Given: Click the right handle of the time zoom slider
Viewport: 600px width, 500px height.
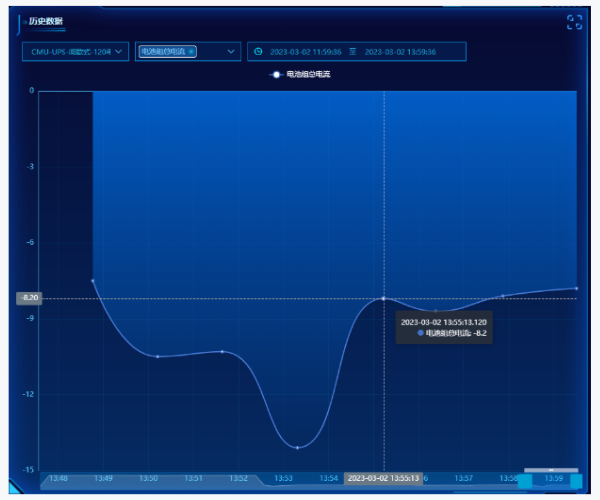Looking at the screenshot, I should pos(576,481).
